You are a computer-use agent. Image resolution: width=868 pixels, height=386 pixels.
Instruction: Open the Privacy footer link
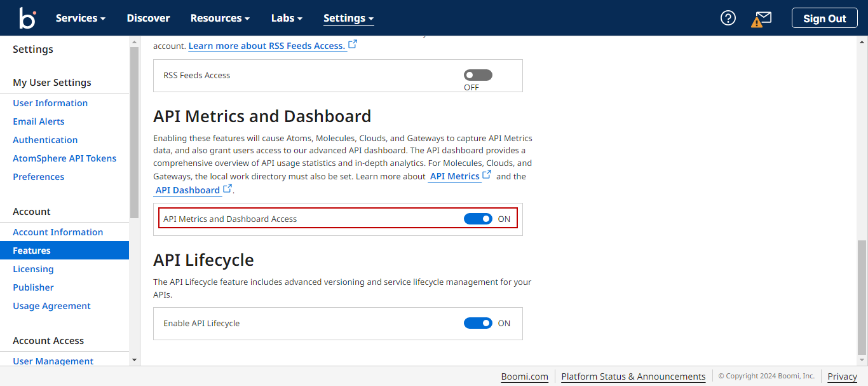(843, 376)
